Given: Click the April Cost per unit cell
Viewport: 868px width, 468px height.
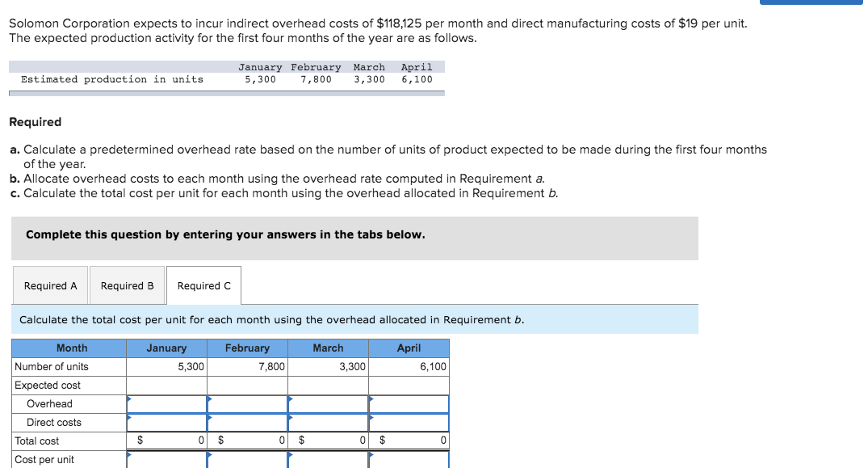Looking at the screenshot, I should [x=409, y=460].
